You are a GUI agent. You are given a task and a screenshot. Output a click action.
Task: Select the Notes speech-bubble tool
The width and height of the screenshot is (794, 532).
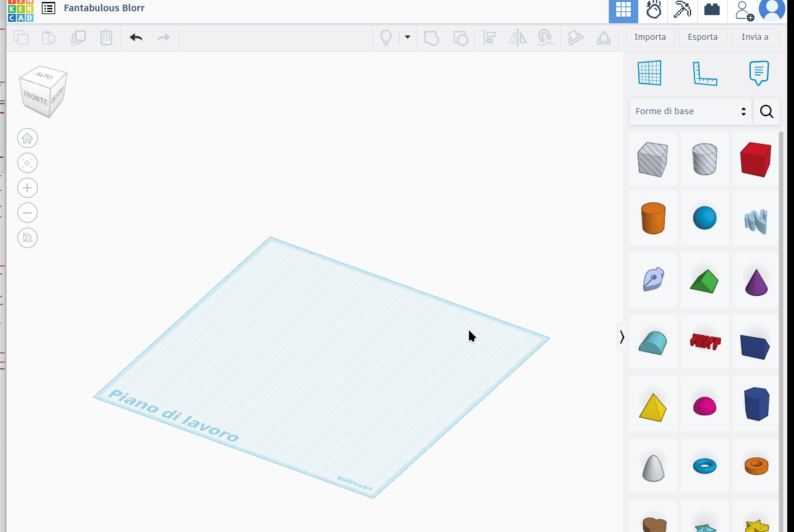coord(759,73)
